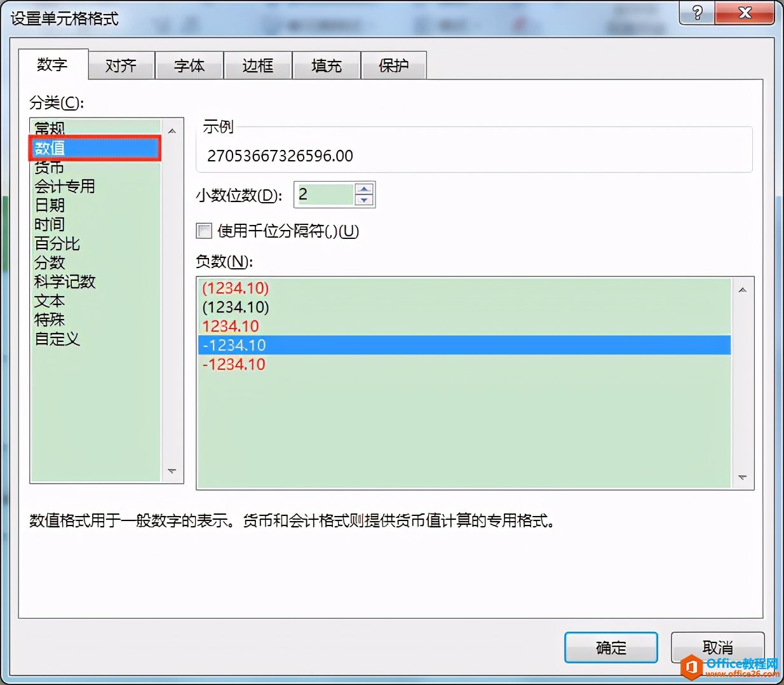Click the 取消 button
Screen dimensions: 784x685
tap(717, 648)
